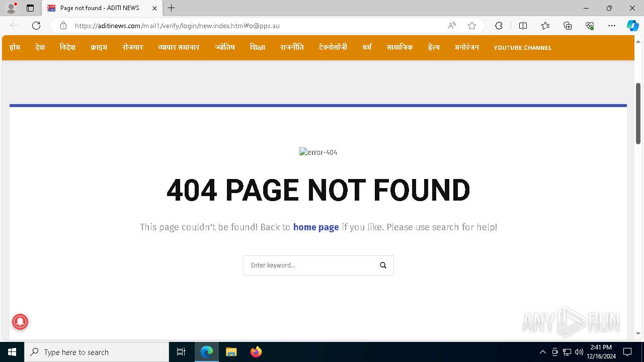Open the network tray icon

pos(567,352)
